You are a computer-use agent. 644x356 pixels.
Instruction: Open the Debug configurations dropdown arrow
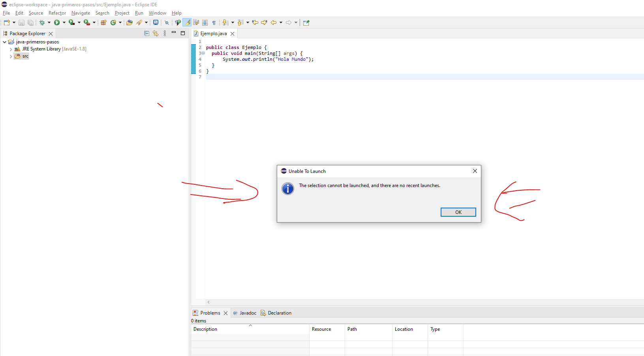click(49, 22)
